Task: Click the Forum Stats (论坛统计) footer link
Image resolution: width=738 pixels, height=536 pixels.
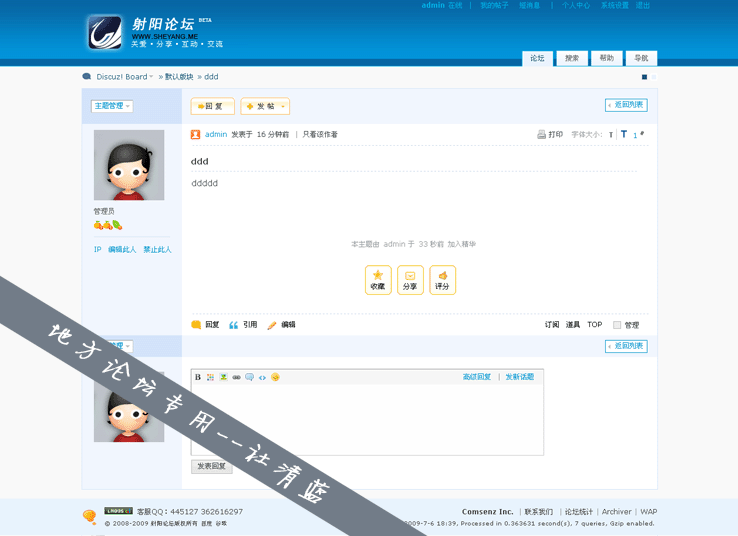Action: [x=579, y=512]
